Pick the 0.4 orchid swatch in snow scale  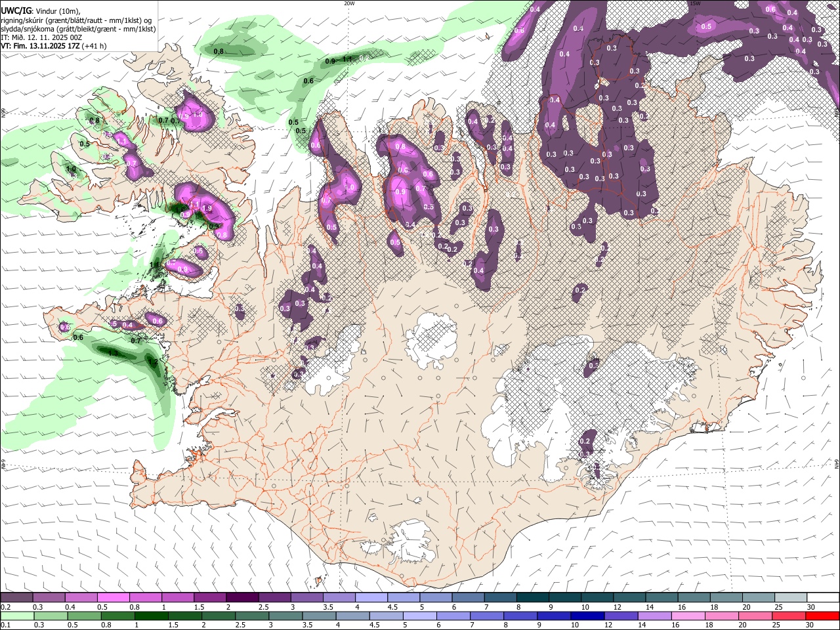click(81, 598)
